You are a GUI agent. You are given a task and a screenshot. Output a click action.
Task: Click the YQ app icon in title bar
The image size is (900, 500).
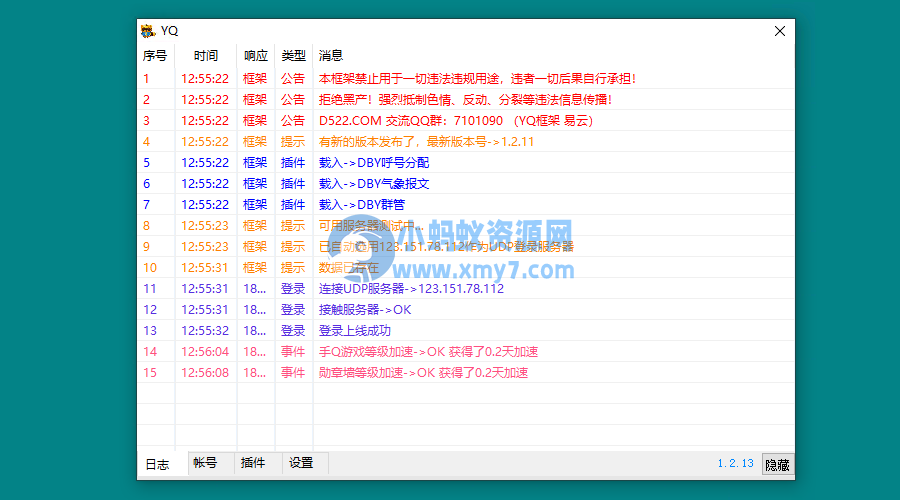point(148,31)
